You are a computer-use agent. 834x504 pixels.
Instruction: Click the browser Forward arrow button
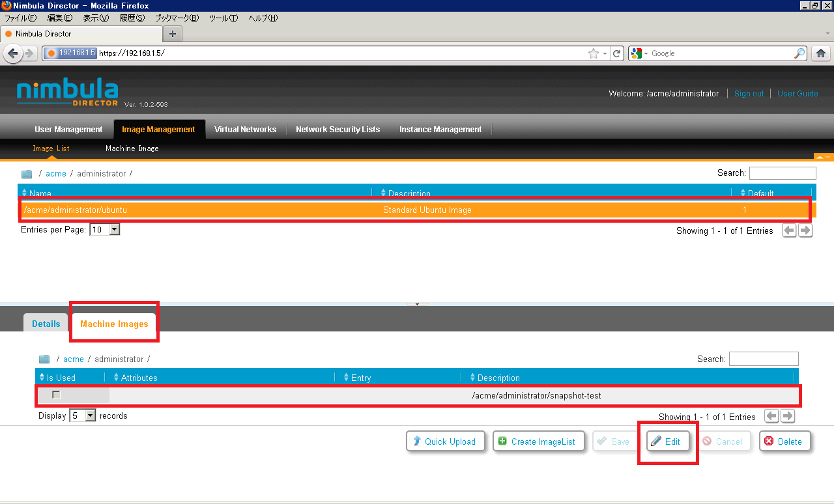tap(31, 53)
